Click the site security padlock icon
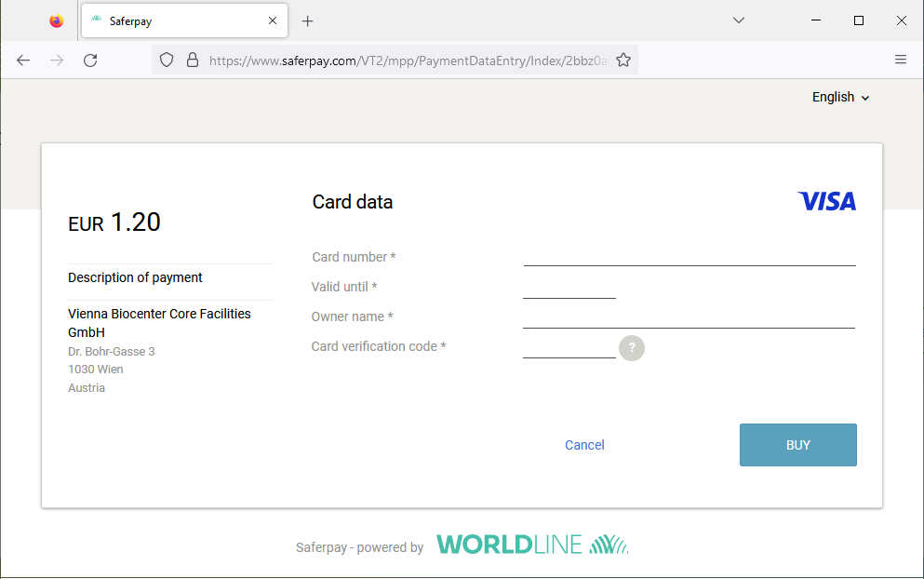The width and height of the screenshot is (924, 579). [x=193, y=61]
